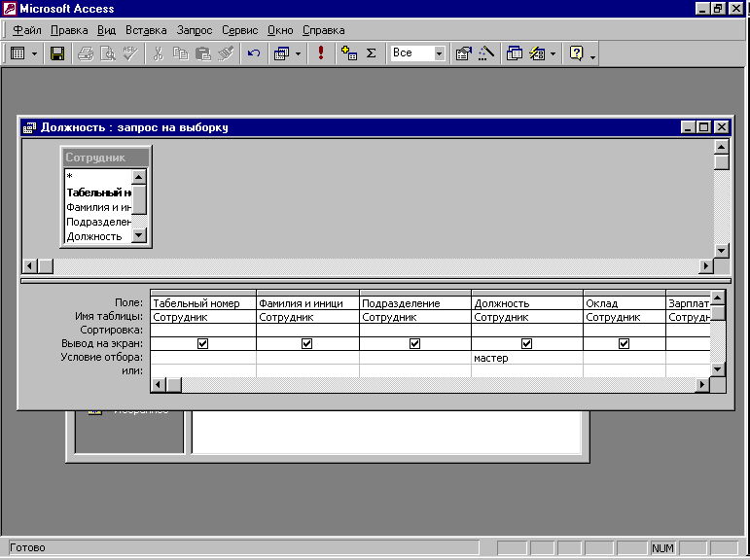Open toolbar options arrow after Help icon
Image resolution: width=750 pixels, height=560 pixels.
tap(592, 57)
